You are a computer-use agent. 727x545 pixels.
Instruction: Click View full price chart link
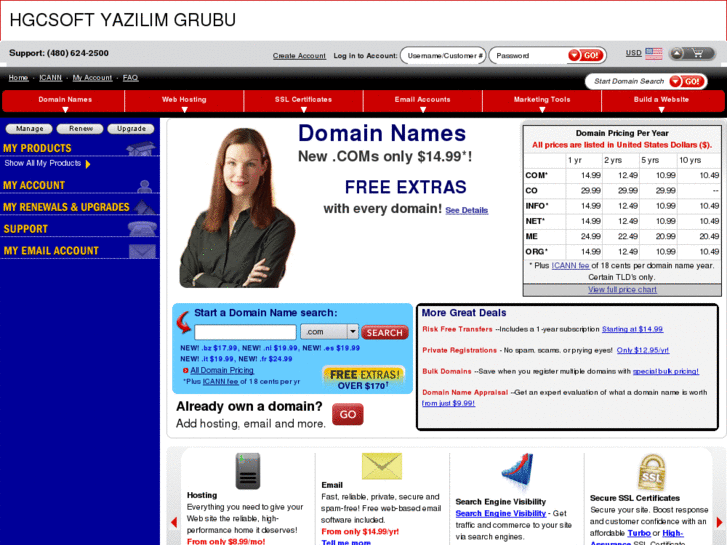pyautogui.click(x=622, y=290)
